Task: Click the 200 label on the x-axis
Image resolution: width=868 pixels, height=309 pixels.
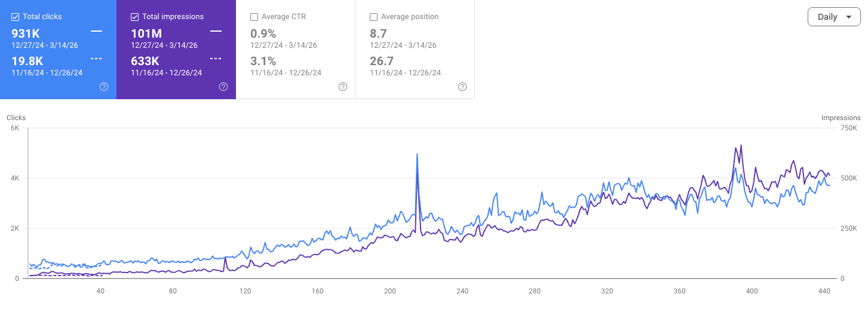Action: point(390,291)
